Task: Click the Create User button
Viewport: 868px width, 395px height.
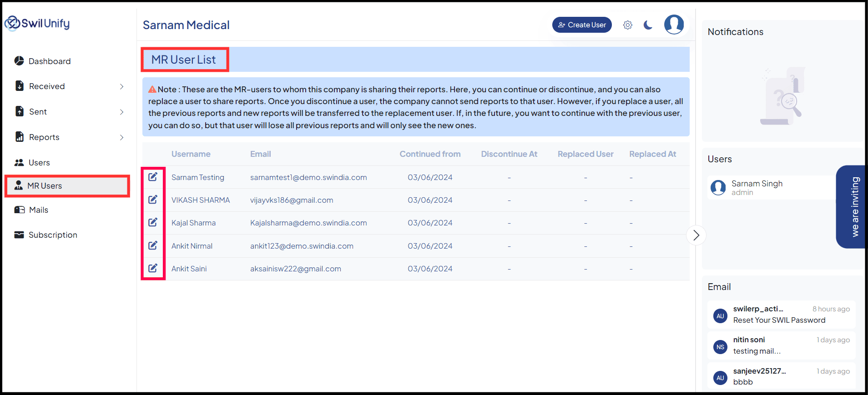Action: 582,25
